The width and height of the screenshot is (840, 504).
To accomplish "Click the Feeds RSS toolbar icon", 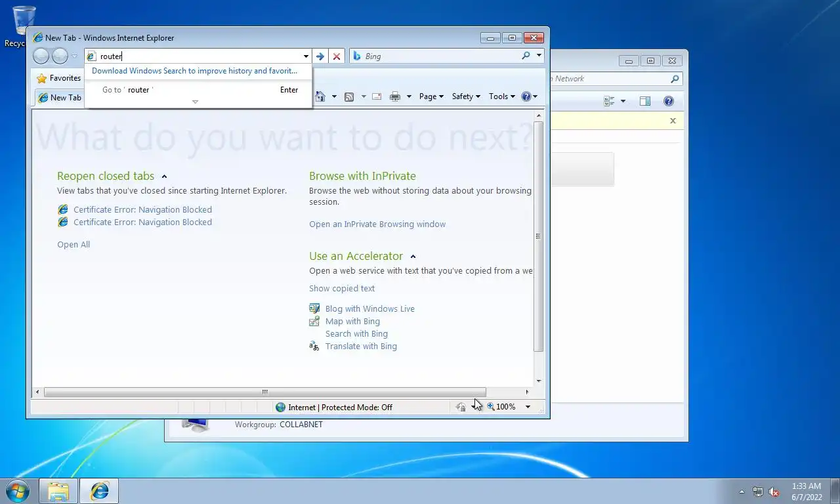I will 349,96.
